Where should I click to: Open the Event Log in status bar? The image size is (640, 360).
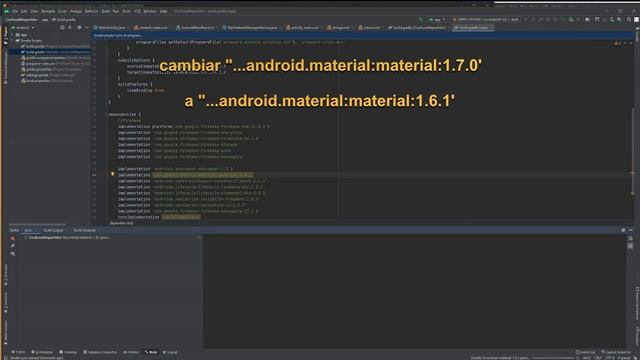[585, 352]
